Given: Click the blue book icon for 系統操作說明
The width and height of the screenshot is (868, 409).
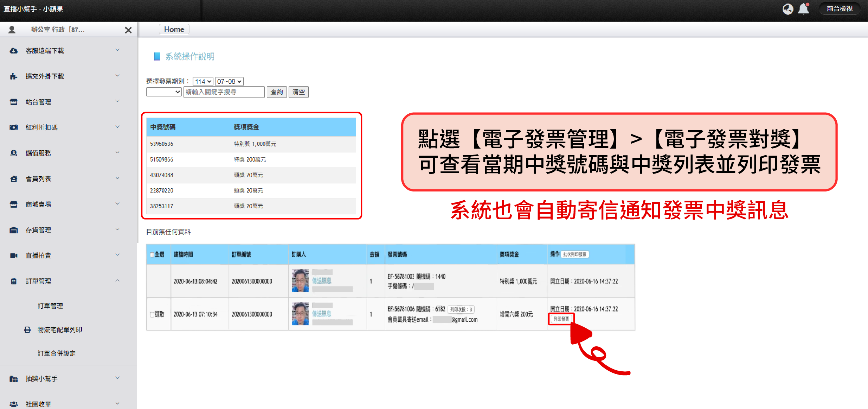Looking at the screenshot, I should [157, 57].
